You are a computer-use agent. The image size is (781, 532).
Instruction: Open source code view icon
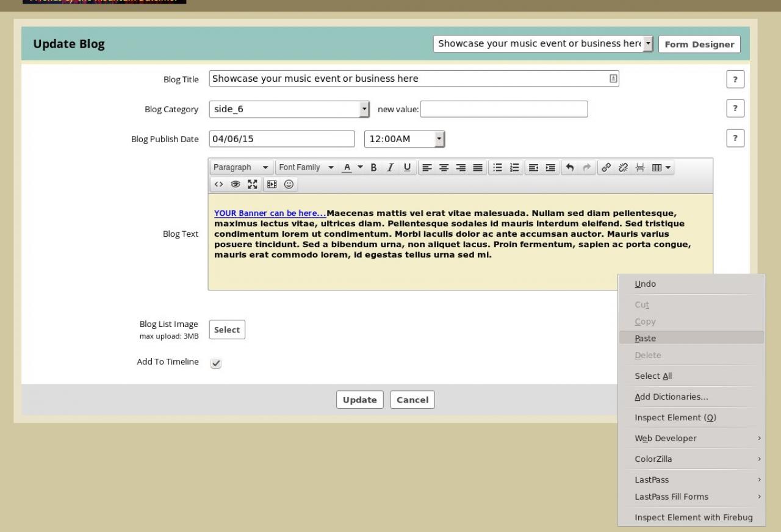point(218,184)
